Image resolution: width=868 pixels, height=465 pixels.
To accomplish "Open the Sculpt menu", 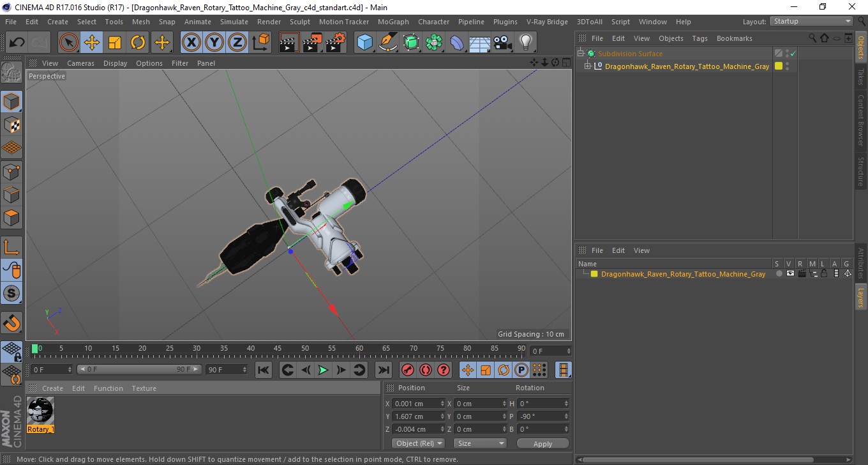I will 300,22.
